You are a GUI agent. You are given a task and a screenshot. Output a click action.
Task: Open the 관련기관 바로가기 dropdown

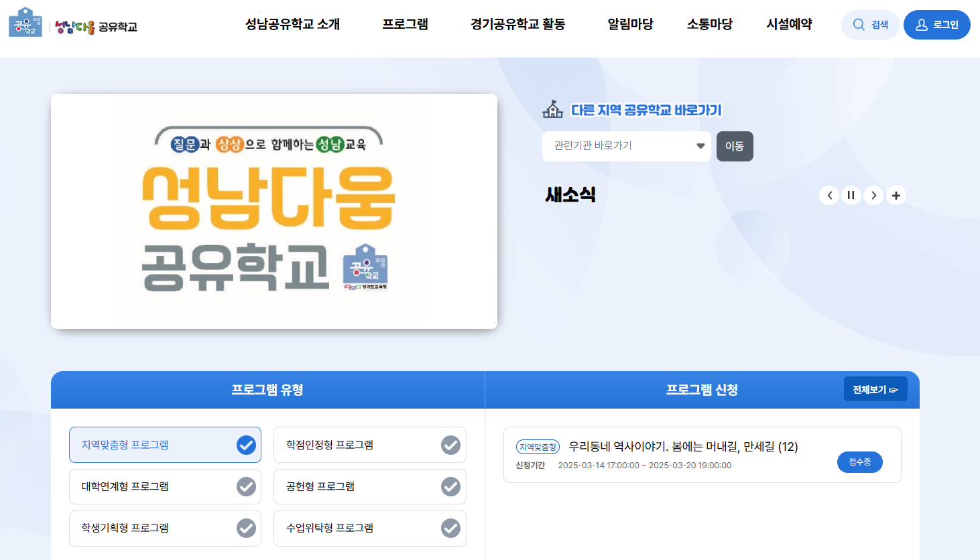point(626,146)
